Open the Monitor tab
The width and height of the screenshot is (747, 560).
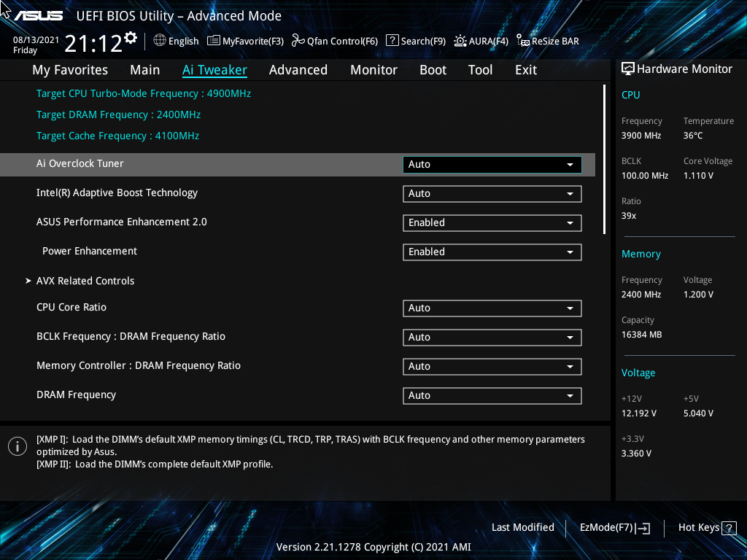coord(374,70)
